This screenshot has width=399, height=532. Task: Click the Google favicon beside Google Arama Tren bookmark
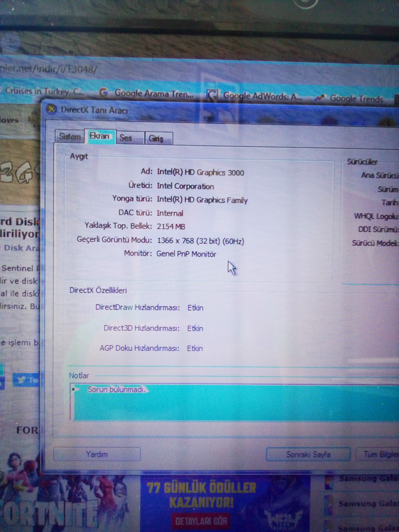(104, 92)
